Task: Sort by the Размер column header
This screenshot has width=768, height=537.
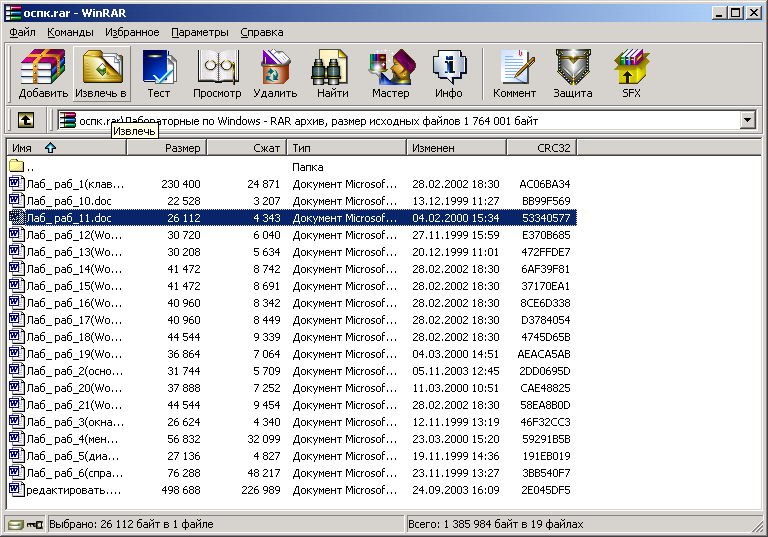Action: [x=167, y=147]
